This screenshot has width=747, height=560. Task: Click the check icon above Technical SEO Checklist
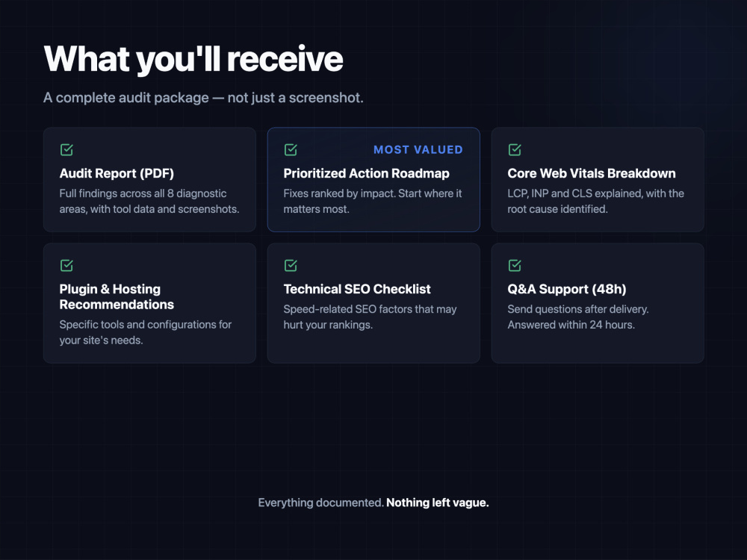[x=291, y=265]
